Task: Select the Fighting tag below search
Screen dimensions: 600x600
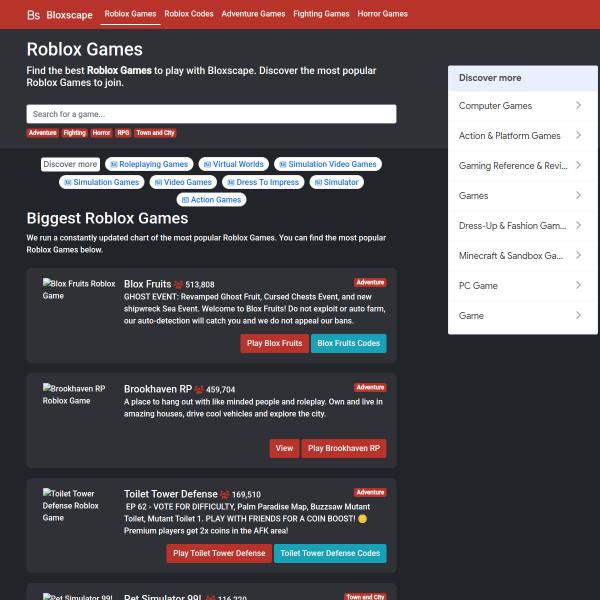Action: tap(75, 133)
